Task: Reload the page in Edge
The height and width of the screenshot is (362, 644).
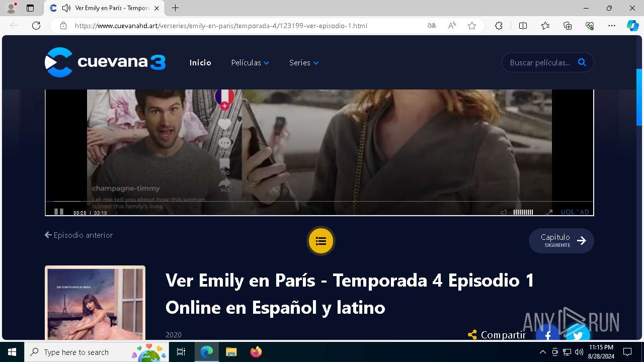Action: (36, 26)
